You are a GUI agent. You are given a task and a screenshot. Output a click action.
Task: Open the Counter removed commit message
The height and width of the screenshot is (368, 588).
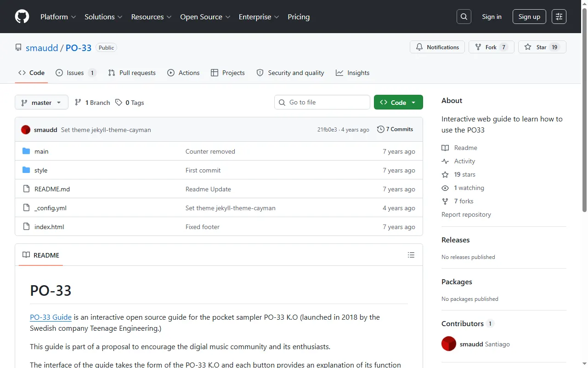210,151
